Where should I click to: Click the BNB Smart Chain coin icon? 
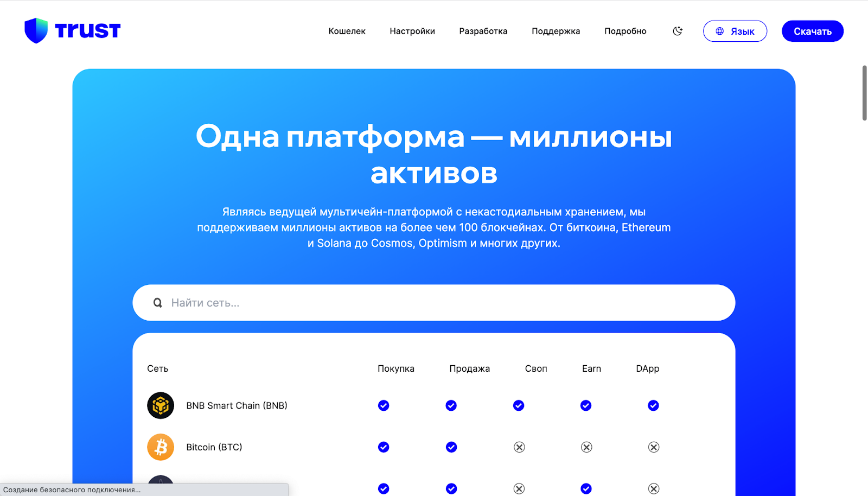pos(161,405)
